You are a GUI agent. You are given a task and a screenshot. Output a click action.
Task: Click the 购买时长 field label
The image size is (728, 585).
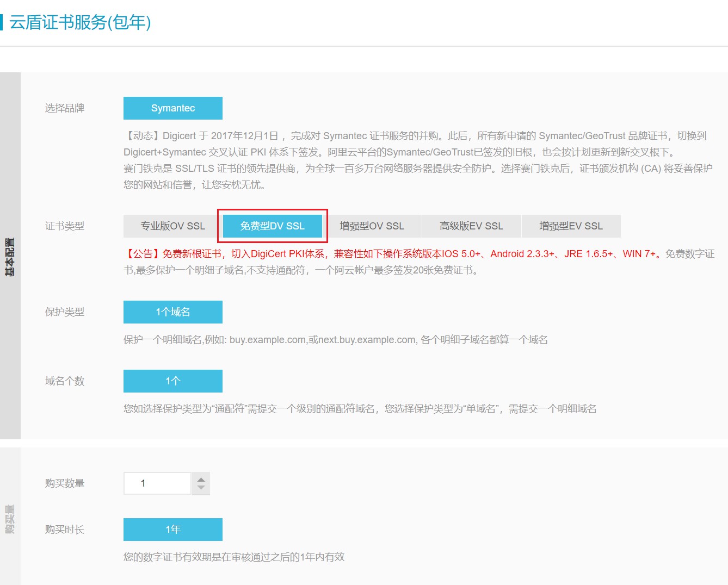coord(65,530)
